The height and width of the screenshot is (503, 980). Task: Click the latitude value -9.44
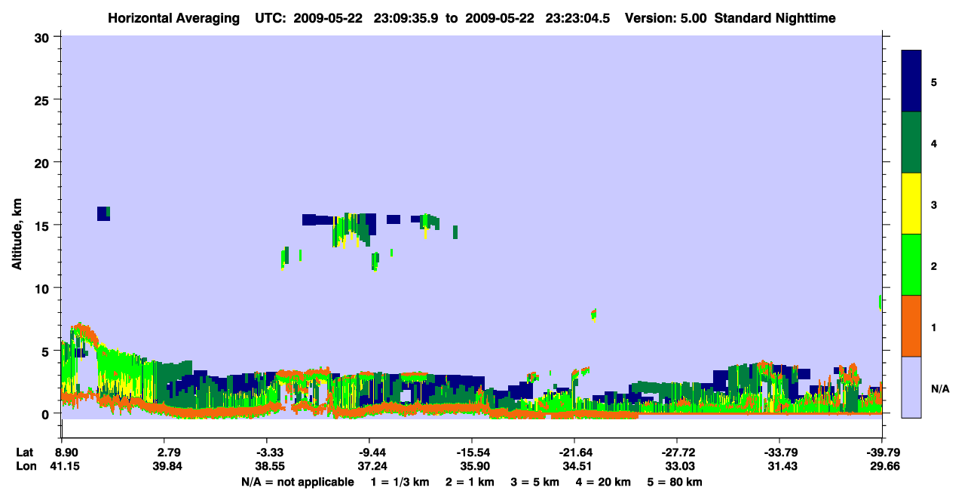tap(372, 452)
